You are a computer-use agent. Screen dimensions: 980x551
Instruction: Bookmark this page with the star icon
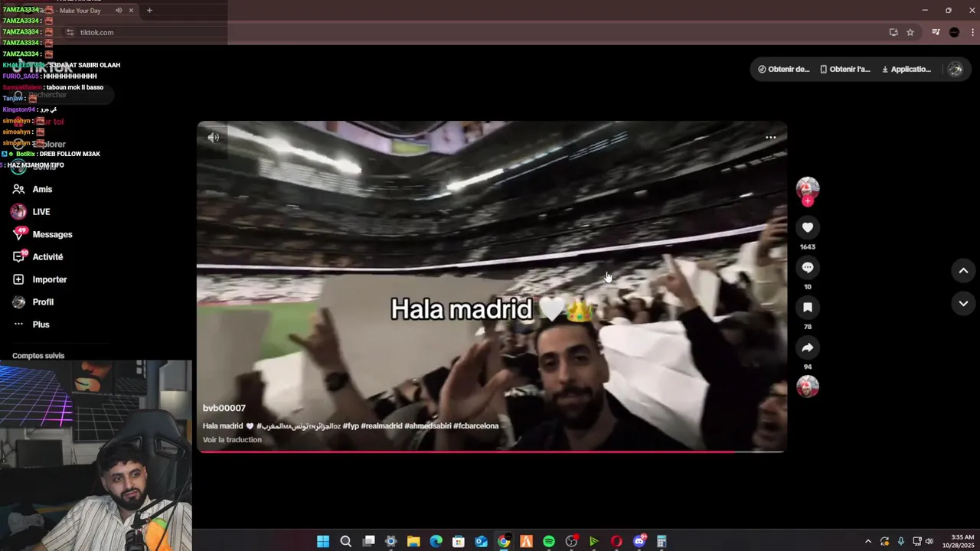pos(910,32)
